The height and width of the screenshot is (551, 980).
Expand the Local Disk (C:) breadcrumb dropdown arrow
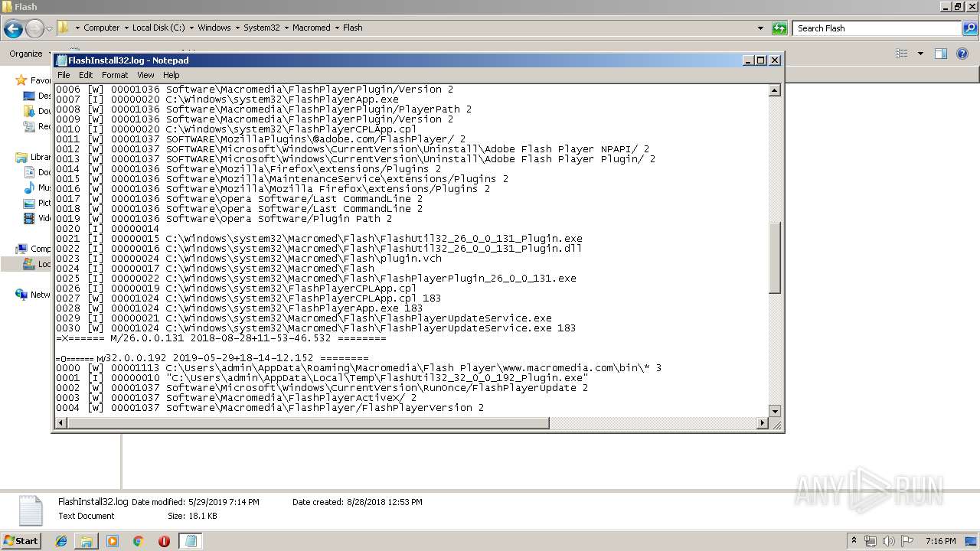[191, 28]
